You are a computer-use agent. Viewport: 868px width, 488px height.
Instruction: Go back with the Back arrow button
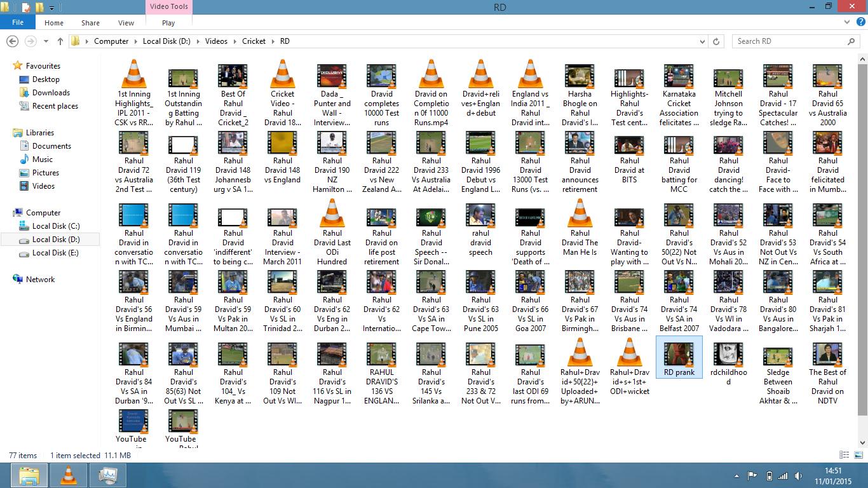(12, 41)
